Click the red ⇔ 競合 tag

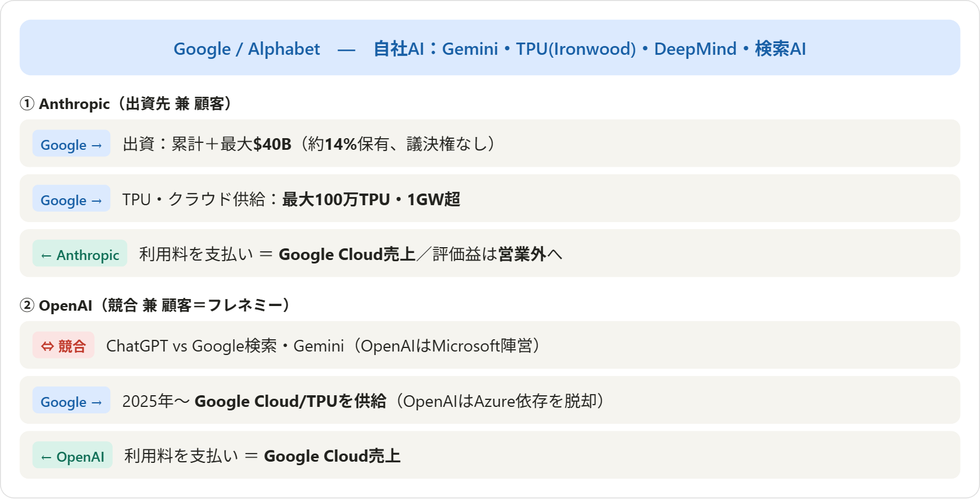coord(64,345)
